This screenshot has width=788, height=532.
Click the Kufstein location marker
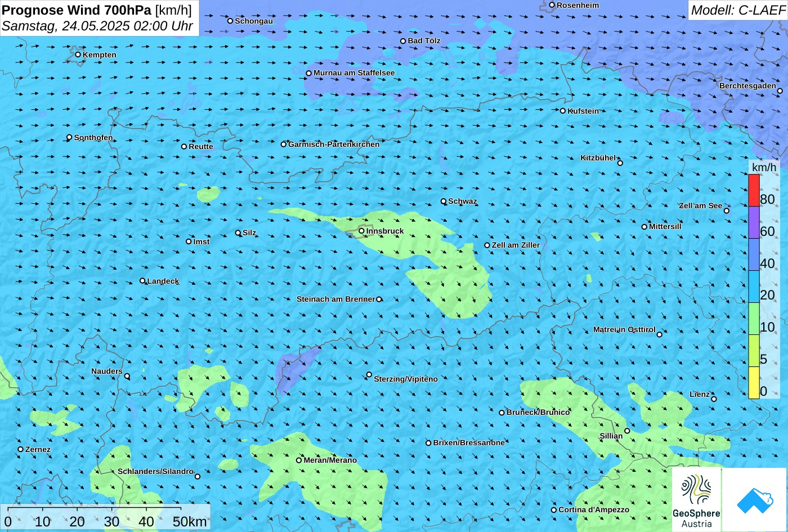(x=562, y=111)
